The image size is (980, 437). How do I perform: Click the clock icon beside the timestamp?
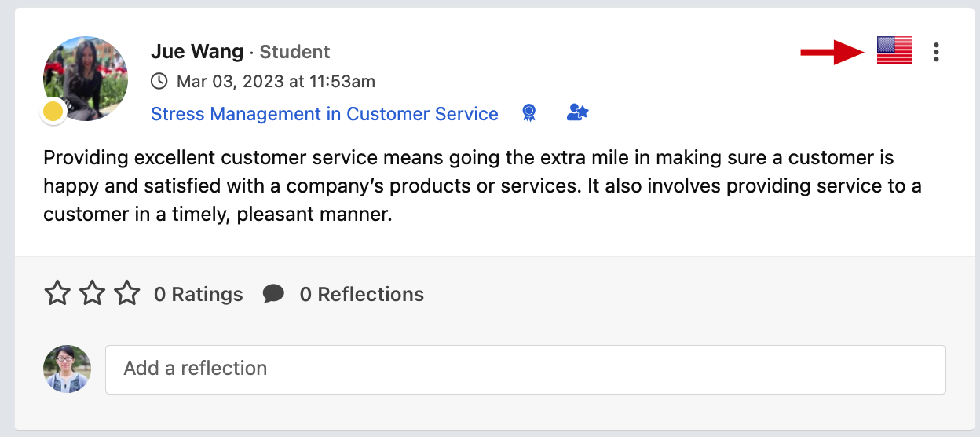pyautogui.click(x=159, y=81)
